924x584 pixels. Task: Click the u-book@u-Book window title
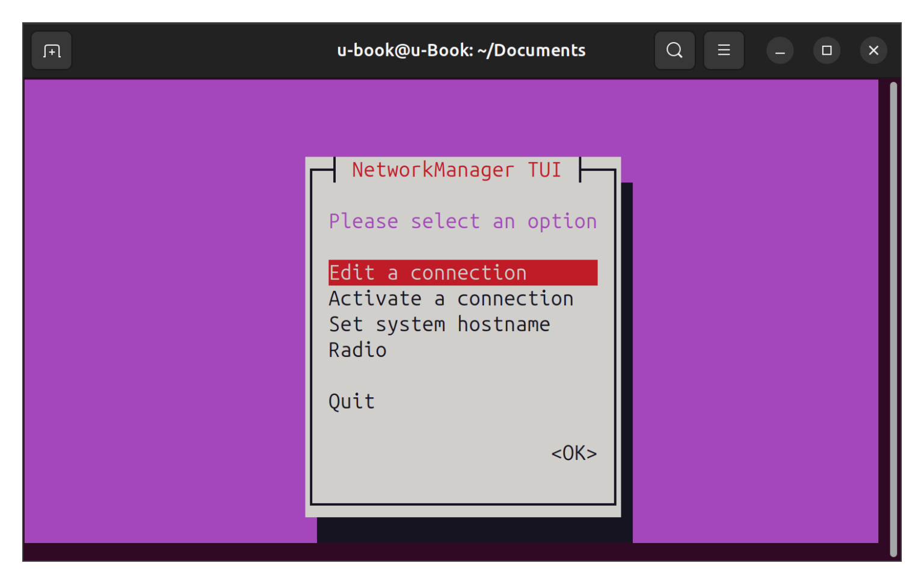pos(461,51)
